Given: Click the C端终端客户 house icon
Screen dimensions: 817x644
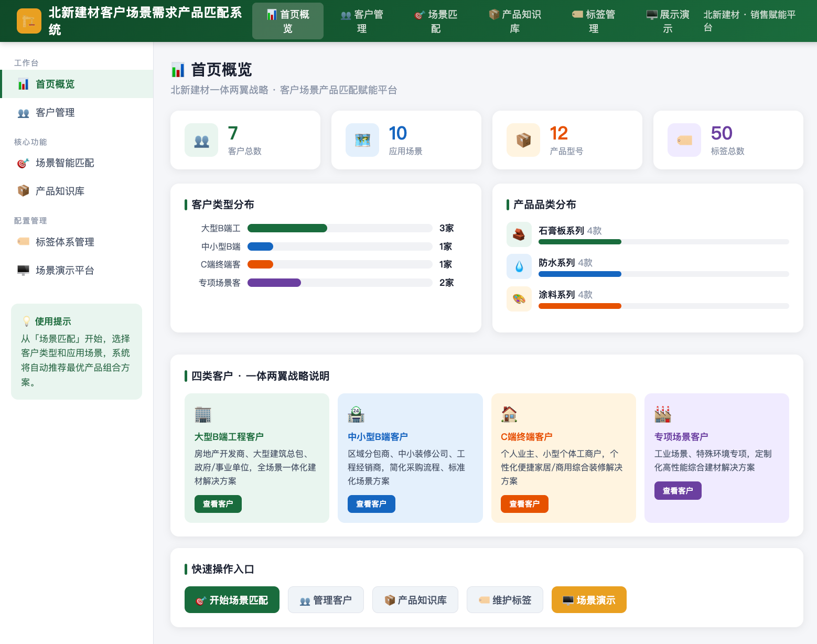Looking at the screenshot, I should 509,414.
